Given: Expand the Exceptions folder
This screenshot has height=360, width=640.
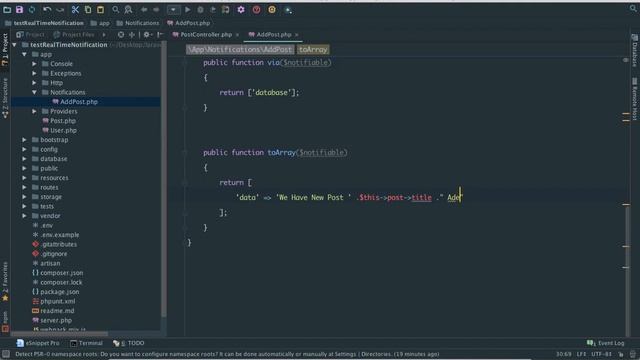Looking at the screenshot, I should tap(34, 73).
